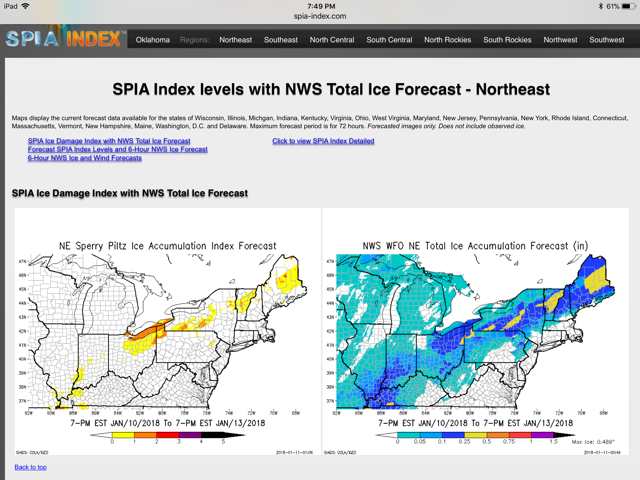Click the 'Regions:' label in navigation bar
Image resolution: width=640 pixels, height=480 pixels.
tap(194, 40)
